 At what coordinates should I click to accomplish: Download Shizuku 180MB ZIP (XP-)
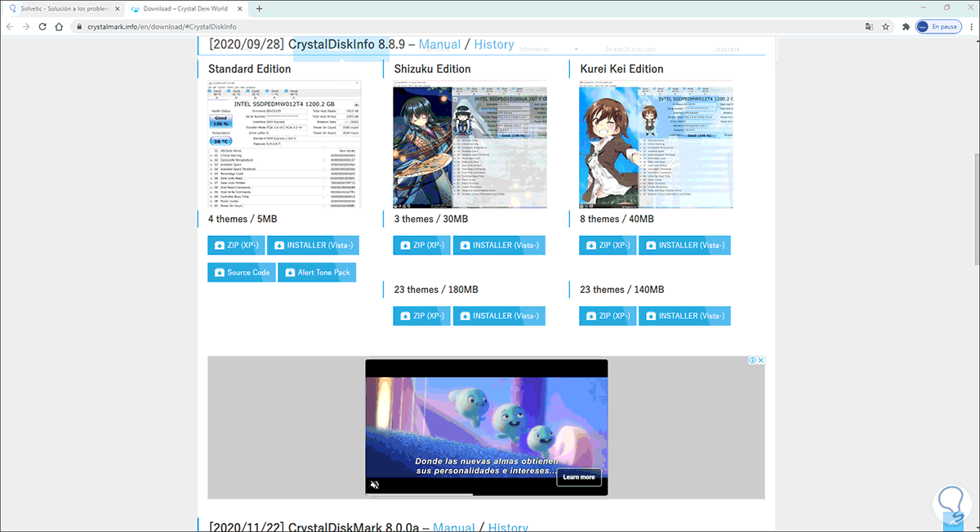point(421,316)
